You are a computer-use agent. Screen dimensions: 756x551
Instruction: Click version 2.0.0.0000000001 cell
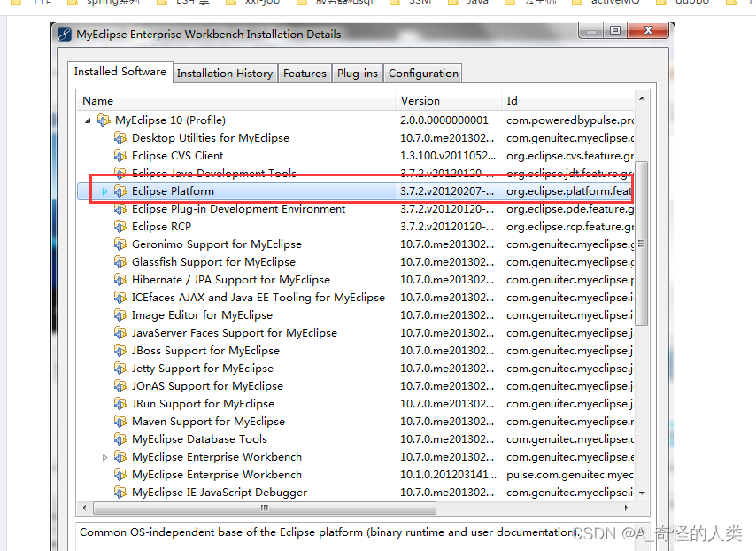click(x=444, y=120)
